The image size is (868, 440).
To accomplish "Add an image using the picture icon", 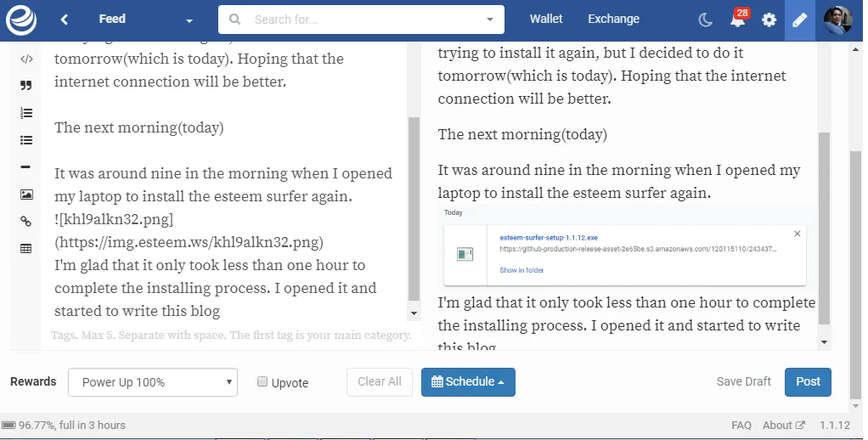I will (26, 195).
